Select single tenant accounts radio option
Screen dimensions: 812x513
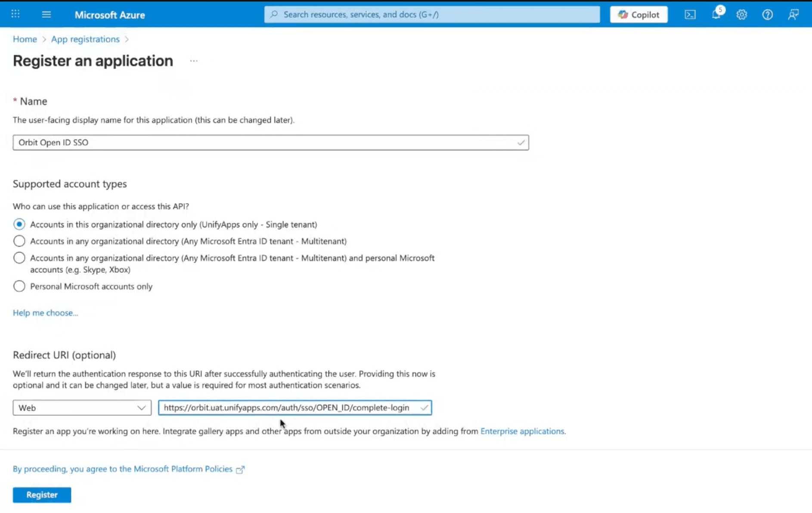click(x=19, y=224)
